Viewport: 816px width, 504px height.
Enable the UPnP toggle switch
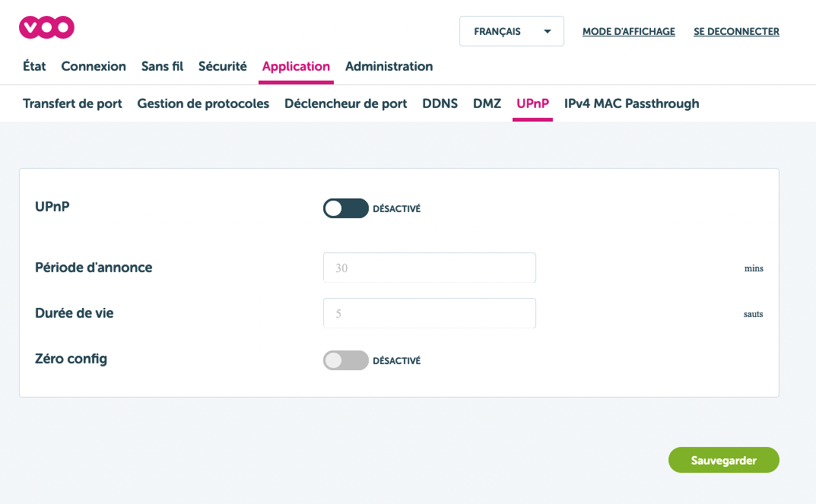345,208
